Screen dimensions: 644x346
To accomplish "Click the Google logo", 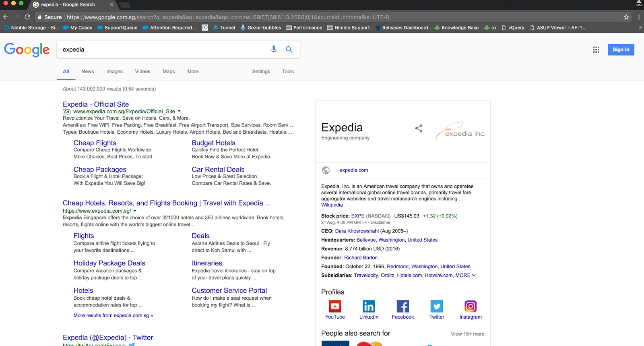I will pos(27,50).
